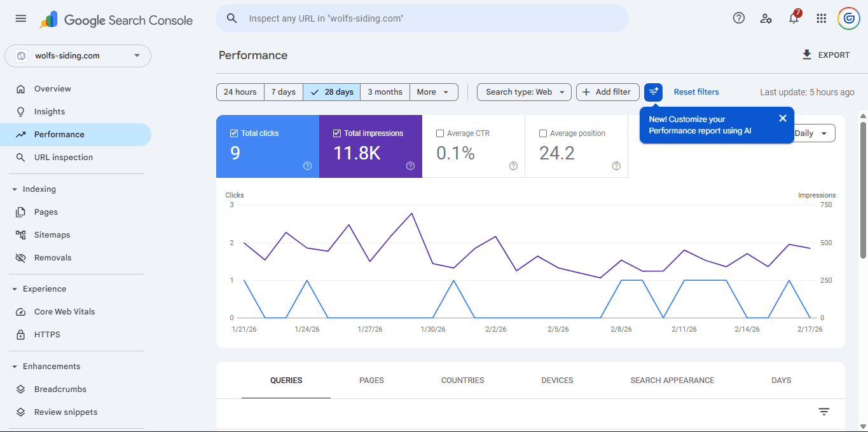This screenshot has height=432, width=868.
Task: Click the Reset filters link
Action: (696, 92)
